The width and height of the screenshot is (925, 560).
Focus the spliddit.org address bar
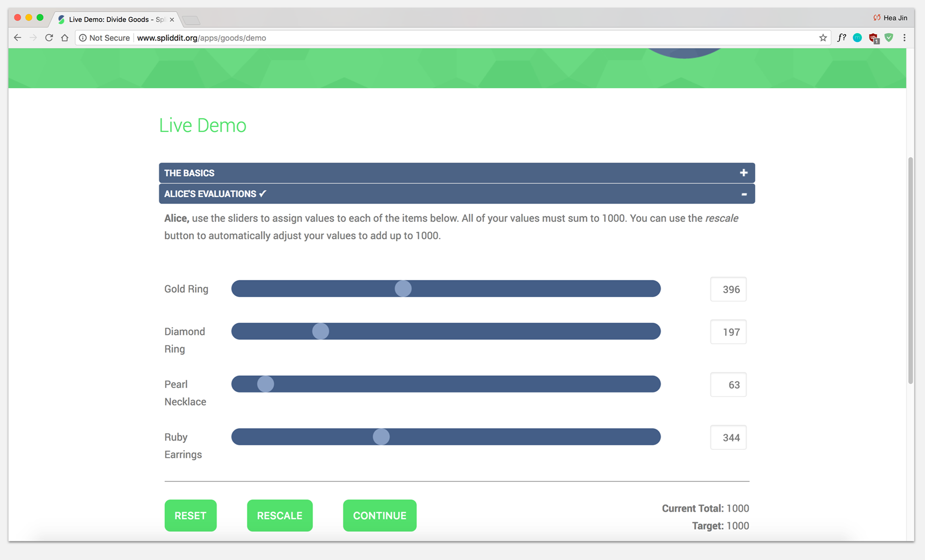click(453, 38)
